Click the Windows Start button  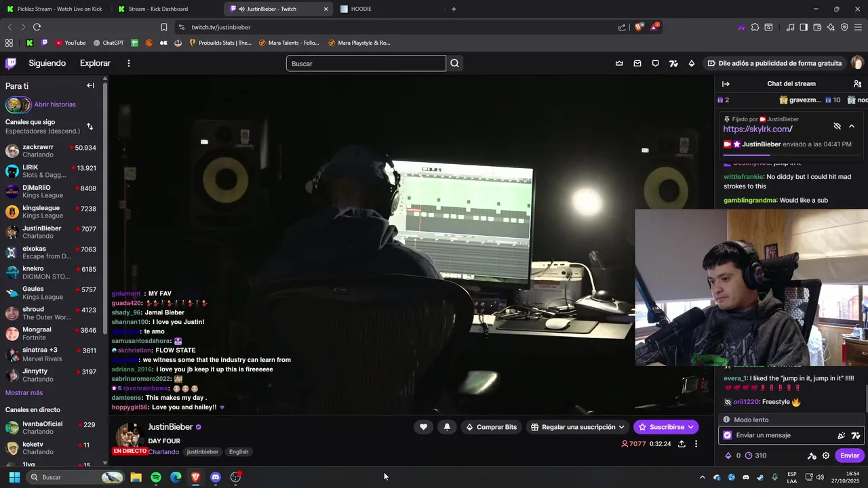coord(14,477)
